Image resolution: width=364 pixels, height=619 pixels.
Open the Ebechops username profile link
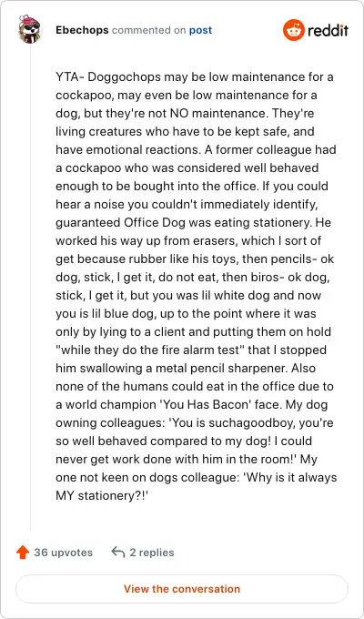82,30
